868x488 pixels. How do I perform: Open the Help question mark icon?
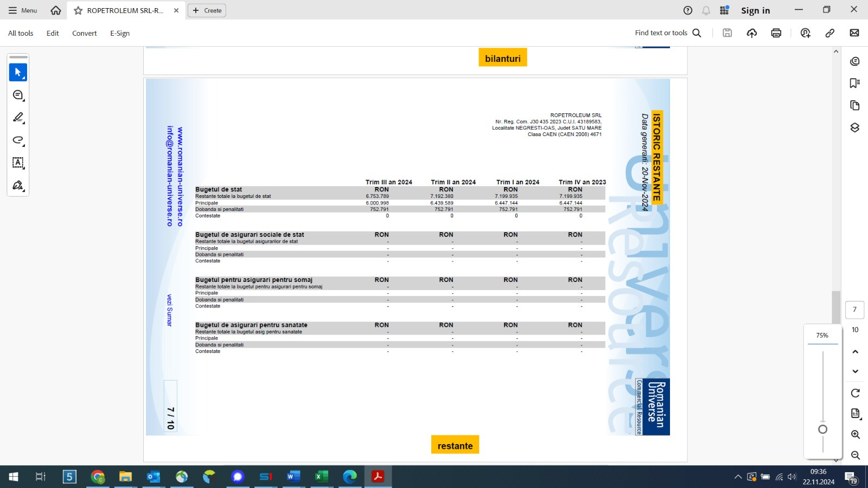[x=688, y=10]
